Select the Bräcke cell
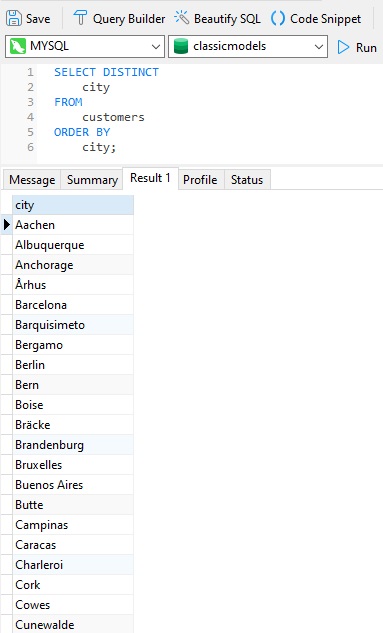 click(x=73, y=425)
